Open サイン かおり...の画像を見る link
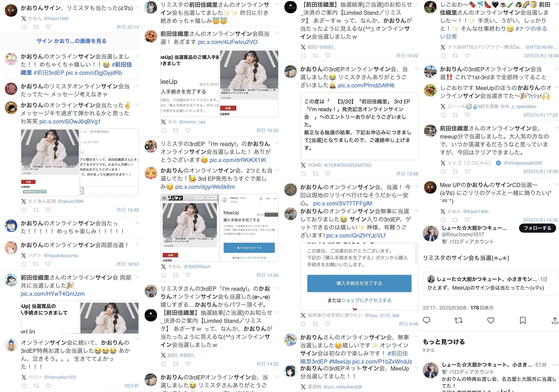The height and width of the screenshot is (392, 559). click(x=71, y=41)
